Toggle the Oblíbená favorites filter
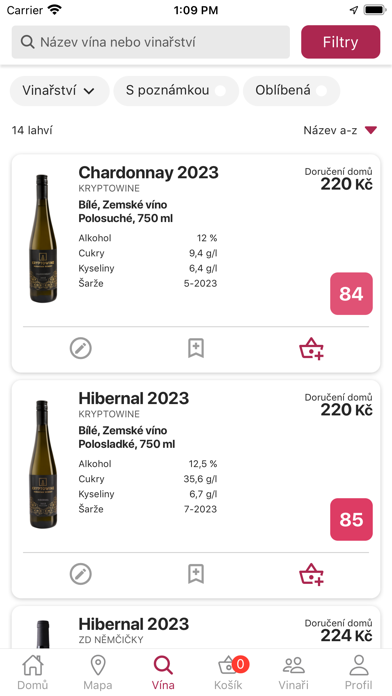 click(292, 91)
